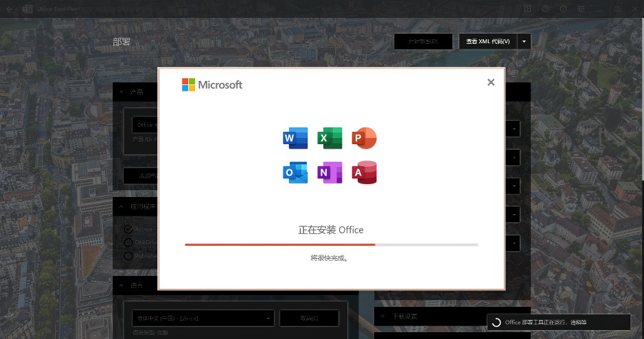This screenshot has width=644, height=339.
Task: Click the Microsoft logo in installer
Action: [212, 84]
